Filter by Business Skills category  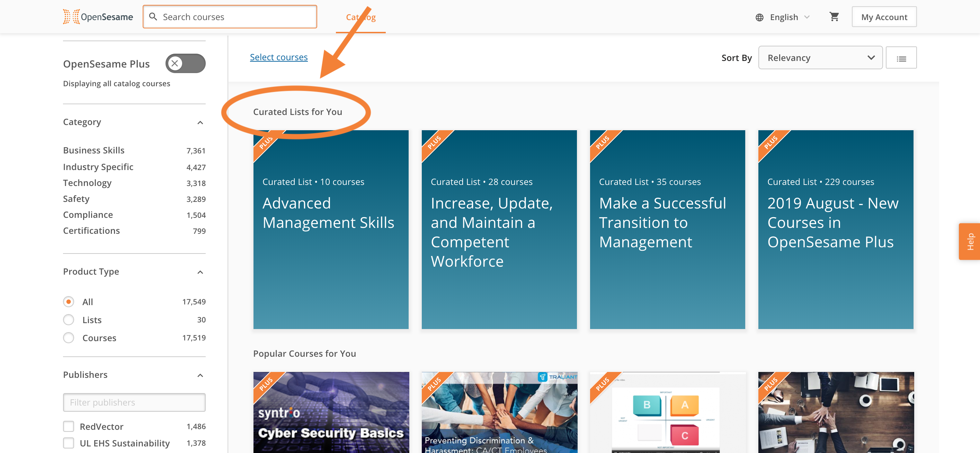click(x=93, y=150)
